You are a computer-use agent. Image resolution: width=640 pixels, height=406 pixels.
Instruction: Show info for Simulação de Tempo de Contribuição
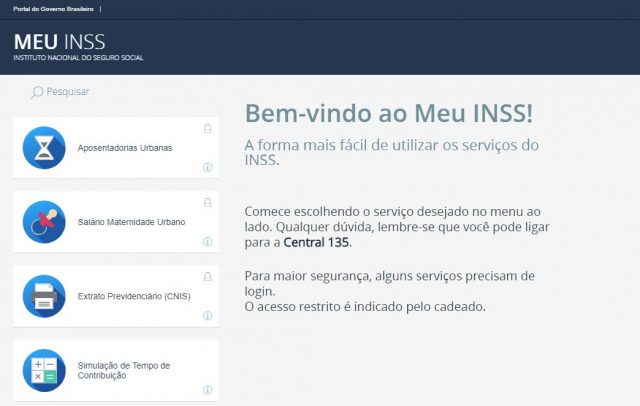point(207,390)
